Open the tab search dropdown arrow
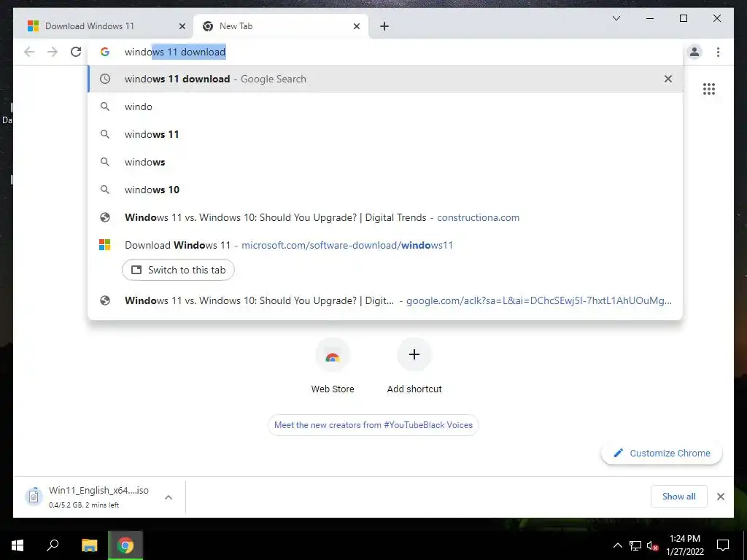The image size is (747, 560). click(x=616, y=18)
